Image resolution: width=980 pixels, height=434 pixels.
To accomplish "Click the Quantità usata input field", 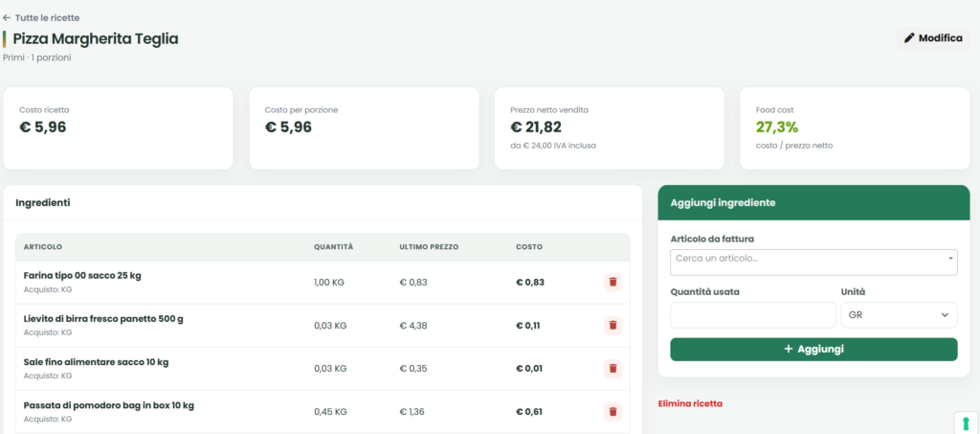I will pyautogui.click(x=752, y=315).
